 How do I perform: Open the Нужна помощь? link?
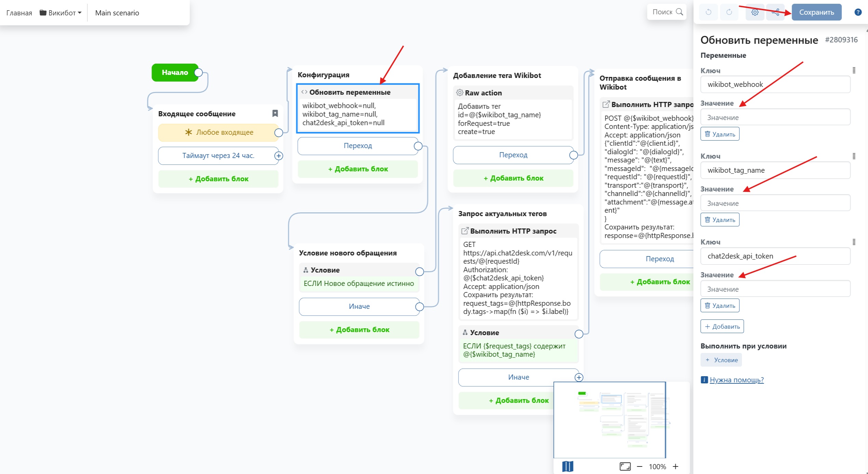pos(736,380)
